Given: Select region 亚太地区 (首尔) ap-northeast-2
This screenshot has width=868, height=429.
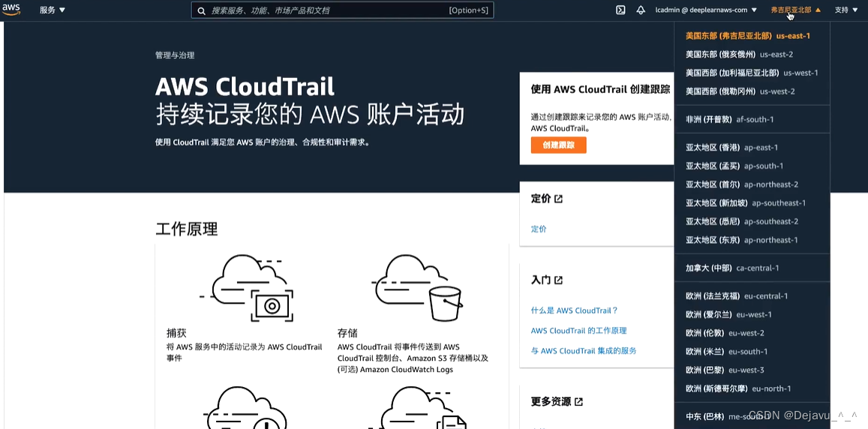Looking at the screenshot, I should click(742, 184).
